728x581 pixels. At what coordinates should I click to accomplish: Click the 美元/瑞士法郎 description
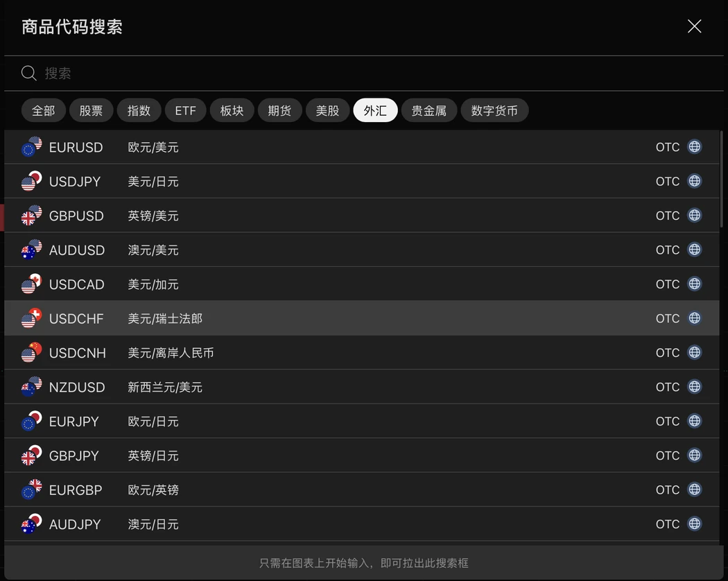(x=165, y=319)
